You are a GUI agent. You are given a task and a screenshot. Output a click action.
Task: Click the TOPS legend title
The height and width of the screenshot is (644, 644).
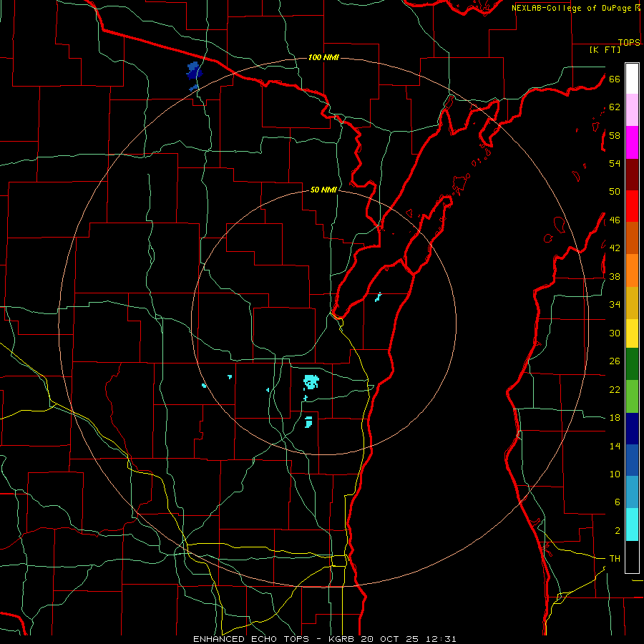(x=629, y=42)
